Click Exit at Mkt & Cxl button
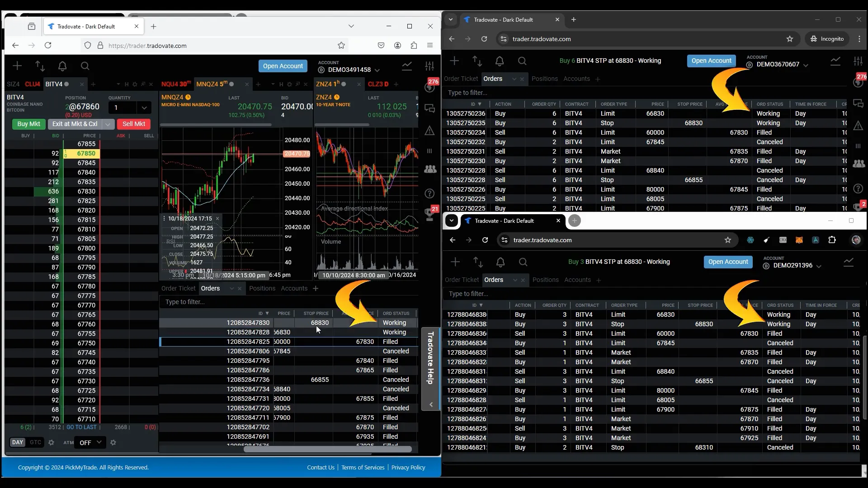Viewport: 868px width, 488px height. pyautogui.click(x=75, y=124)
